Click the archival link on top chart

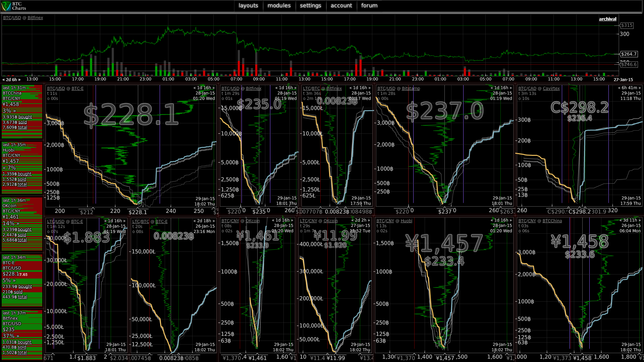(607, 19)
